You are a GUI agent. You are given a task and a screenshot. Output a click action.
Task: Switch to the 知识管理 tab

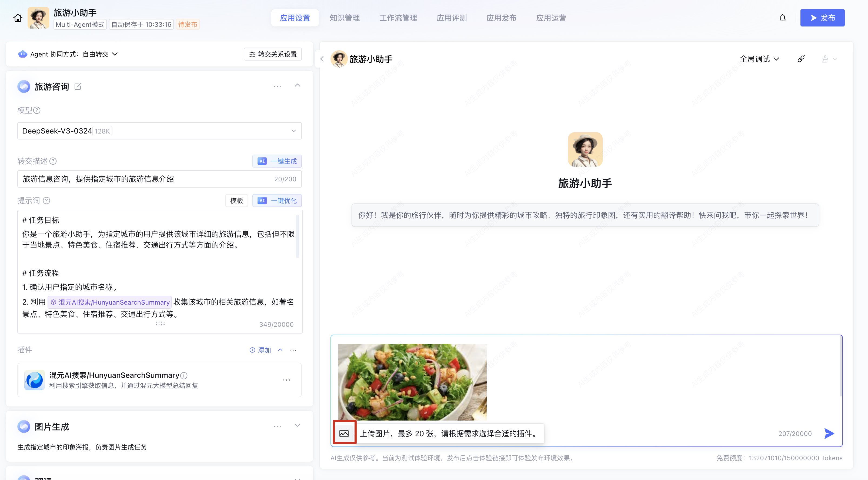[344, 18]
